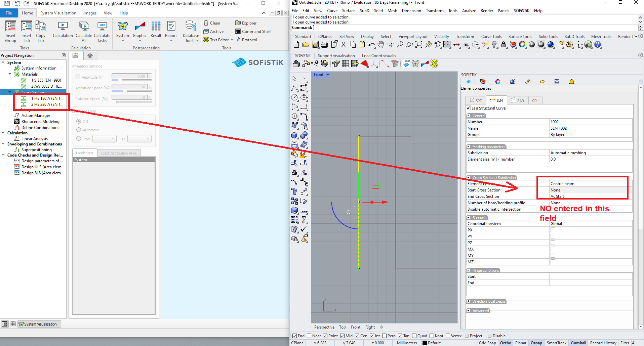
Task: Click the Insert Group icon in SOFiSTiK ribbon
Action: click(10, 32)
